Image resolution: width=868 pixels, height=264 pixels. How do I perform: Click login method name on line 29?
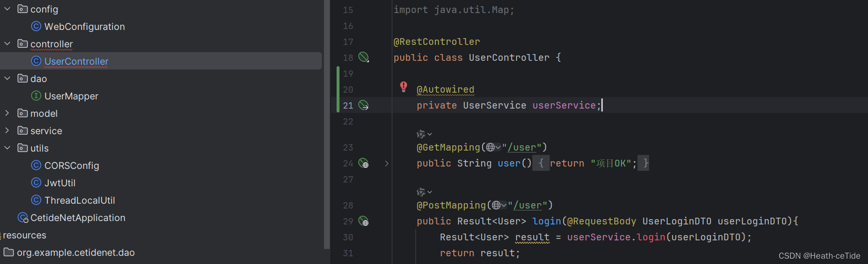pos(547,221)
